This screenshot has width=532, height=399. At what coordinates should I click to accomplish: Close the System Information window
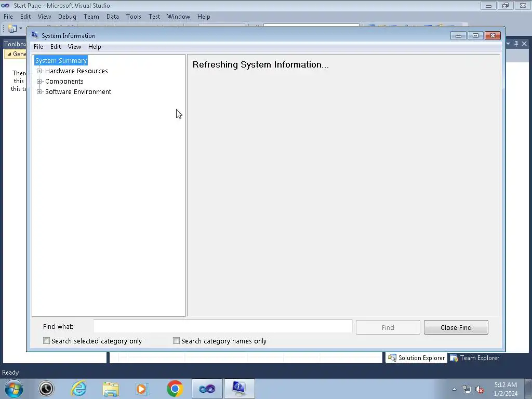[x=493, y=36]
